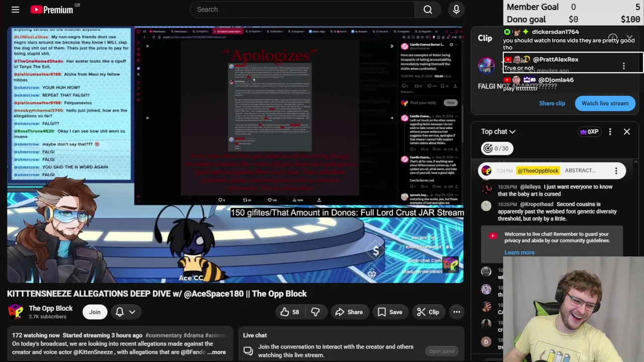Click the video title text
The image size is (644, 362).
[x=157, y=294]
